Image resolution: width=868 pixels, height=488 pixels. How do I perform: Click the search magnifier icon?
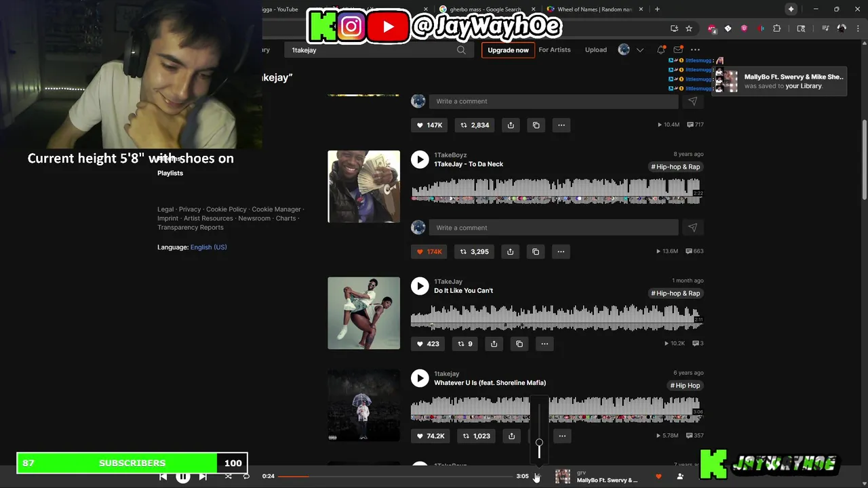(x=461, y=49)
